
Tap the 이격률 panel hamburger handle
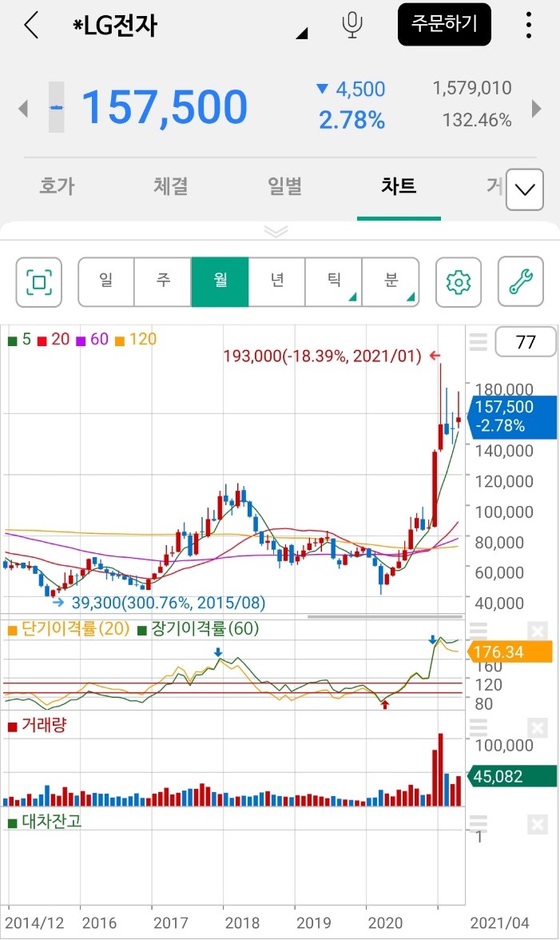pyautogui.click(x=479, y=631)
